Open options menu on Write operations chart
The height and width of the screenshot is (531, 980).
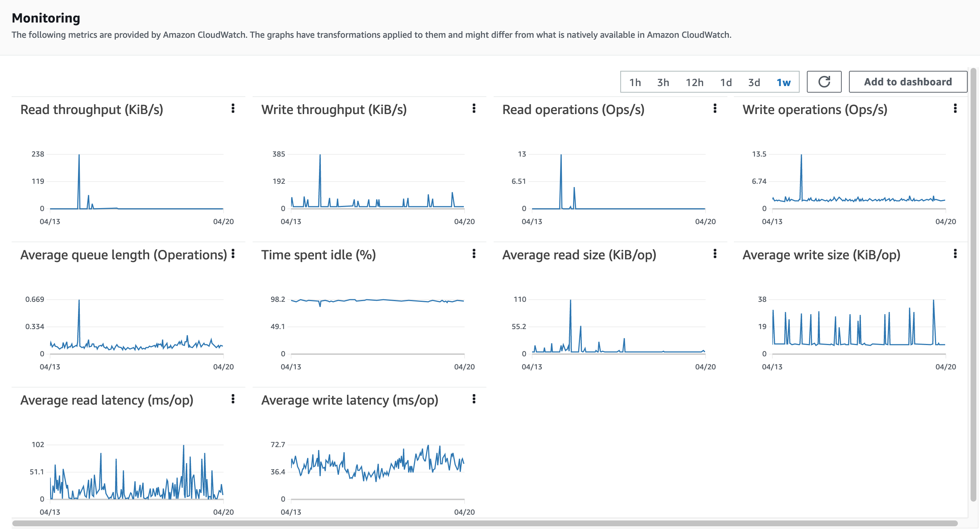955,109
